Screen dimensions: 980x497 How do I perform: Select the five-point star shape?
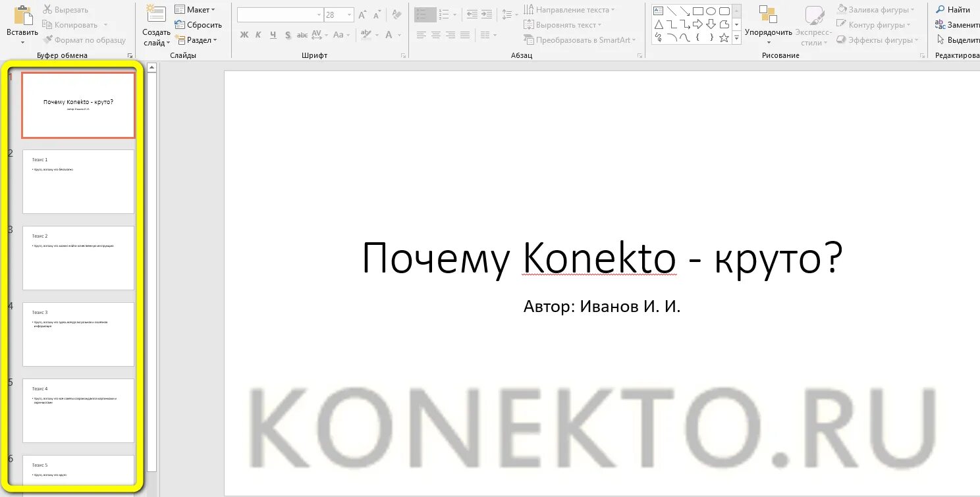click(724, 38)
